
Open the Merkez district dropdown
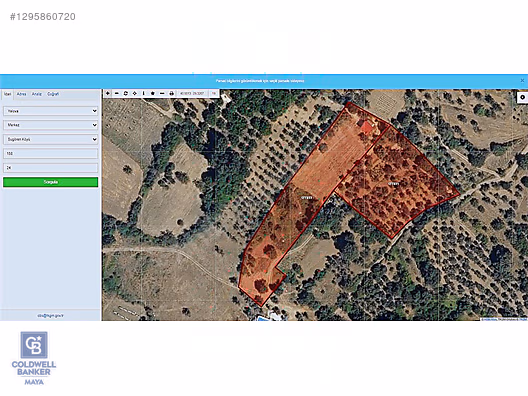coord(51,125)
